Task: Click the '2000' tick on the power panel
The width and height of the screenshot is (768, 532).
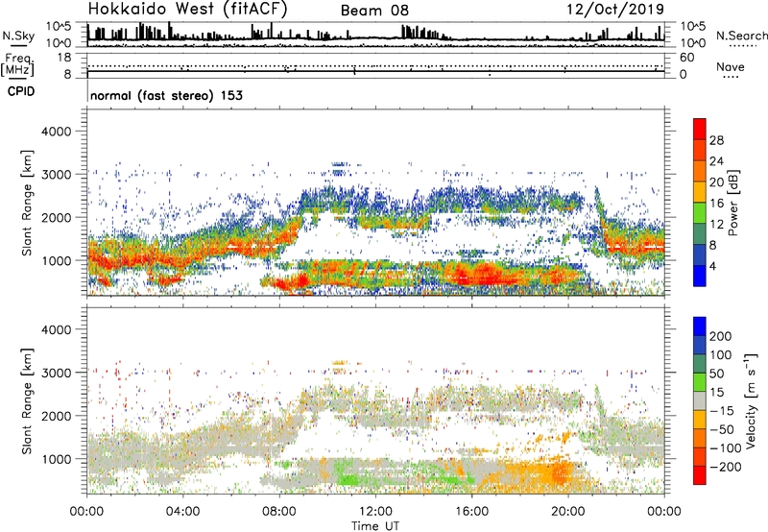Action: point(56,217)
